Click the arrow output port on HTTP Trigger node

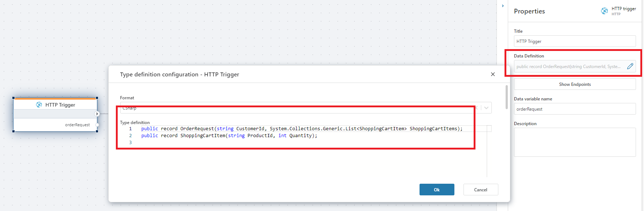(97, 114)
